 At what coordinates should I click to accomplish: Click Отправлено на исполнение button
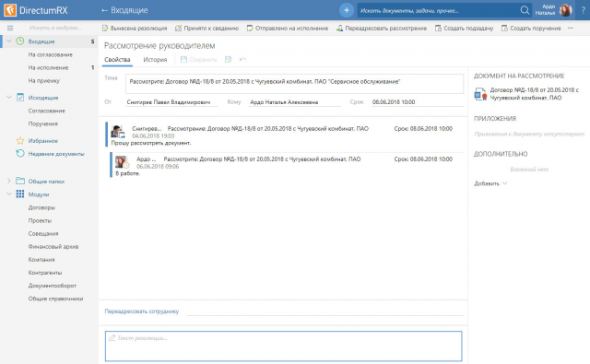[x=288, y=29]
